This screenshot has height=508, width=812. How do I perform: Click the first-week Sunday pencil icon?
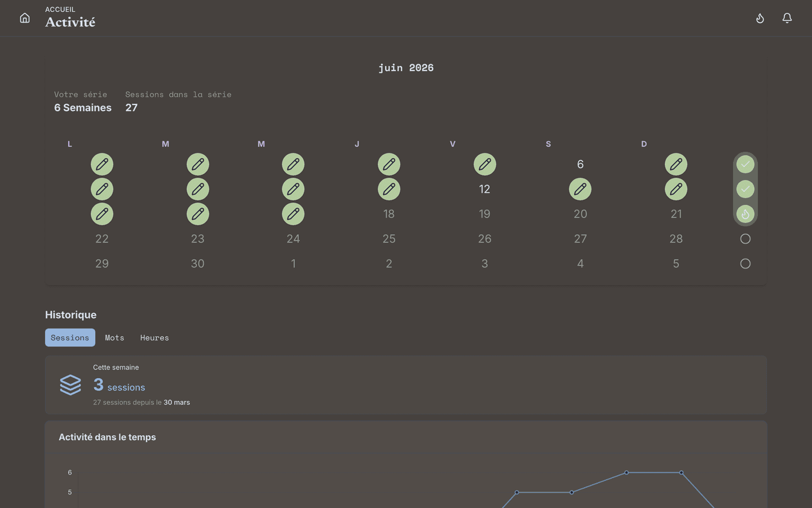676,164
